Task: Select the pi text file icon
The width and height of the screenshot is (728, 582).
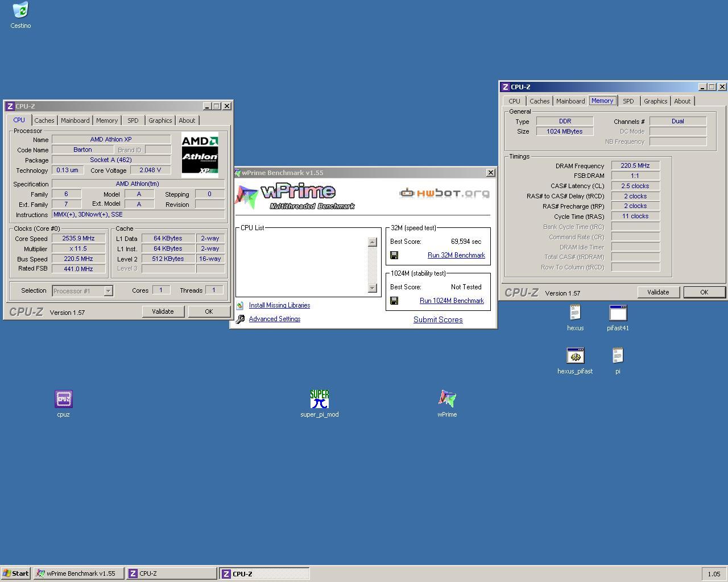Action: (618, 356)
